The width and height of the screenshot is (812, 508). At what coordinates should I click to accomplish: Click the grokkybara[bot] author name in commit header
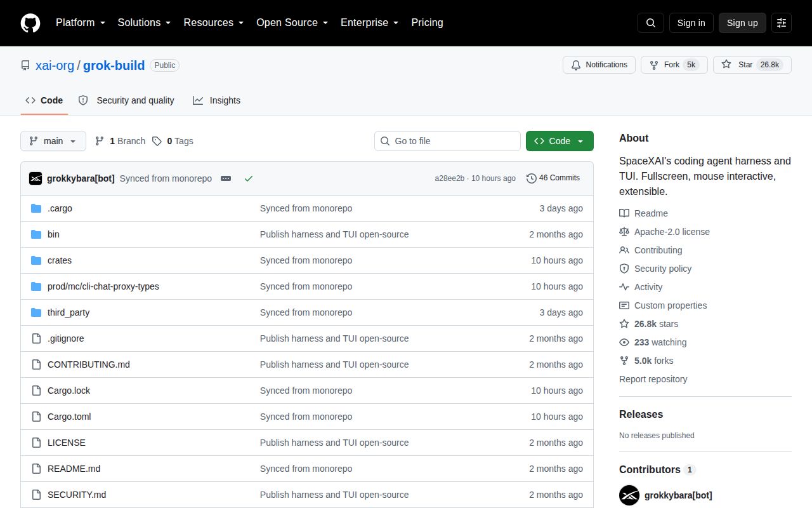(81, 178)
